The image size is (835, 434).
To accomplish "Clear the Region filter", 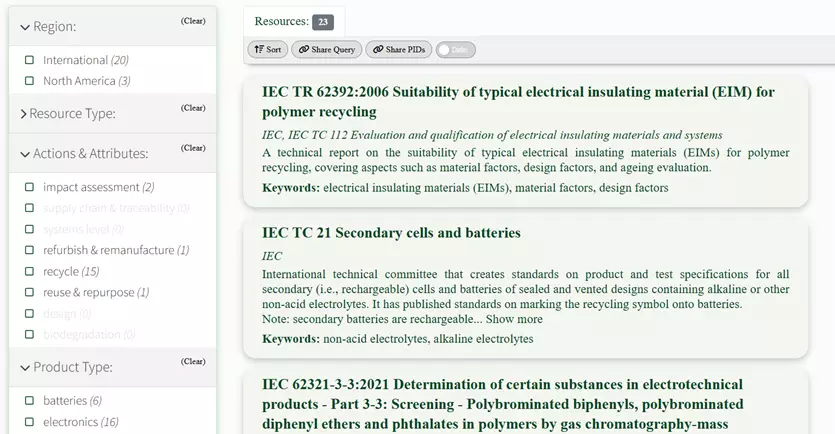I will (193, 21).
